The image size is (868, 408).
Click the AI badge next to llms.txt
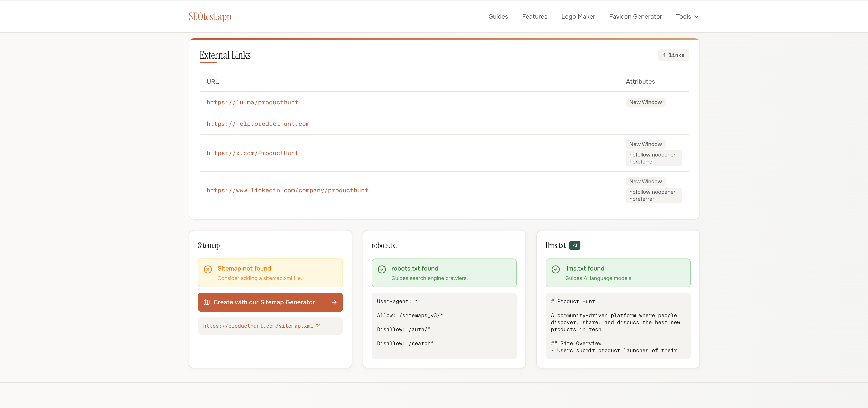coord(575,245)
